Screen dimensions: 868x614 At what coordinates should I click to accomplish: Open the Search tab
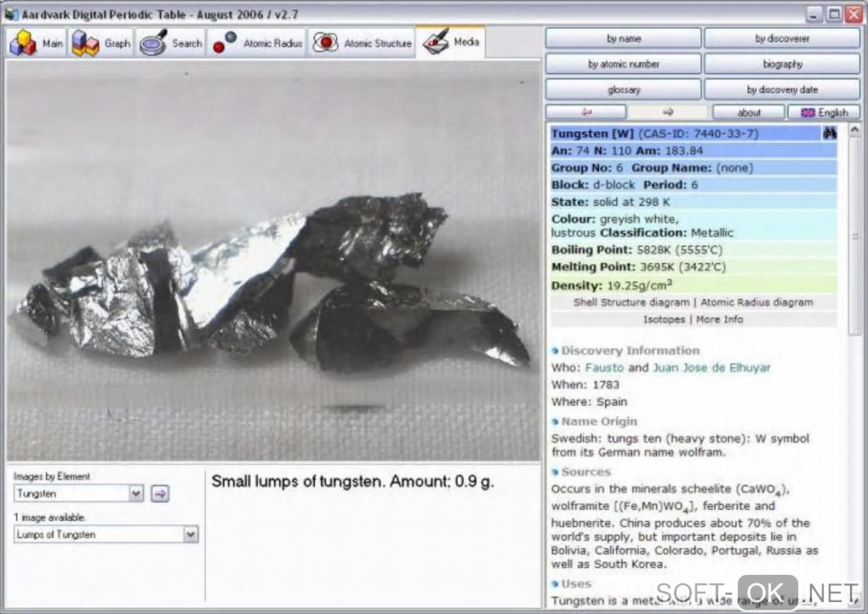pyautogui.click(x=170, y=43)
